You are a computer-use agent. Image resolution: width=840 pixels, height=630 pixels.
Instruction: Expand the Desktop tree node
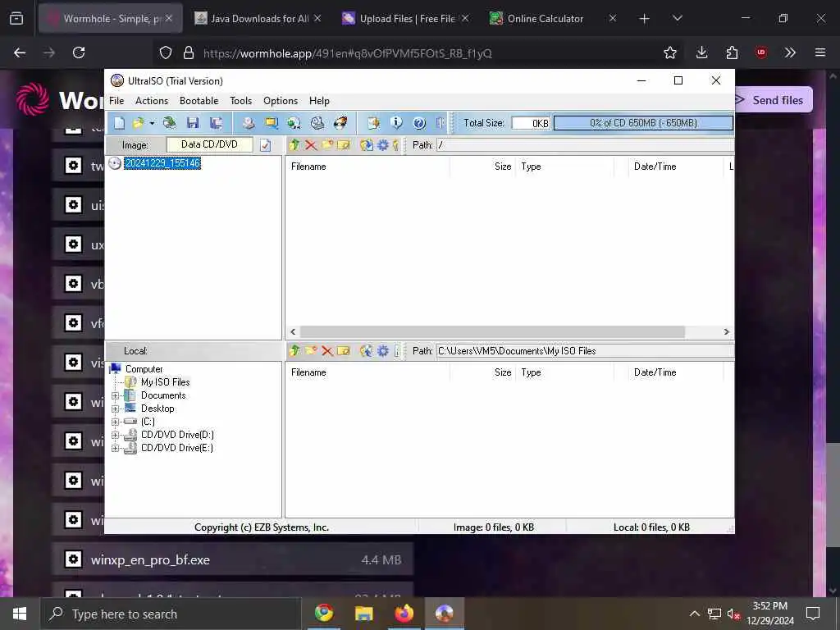pos(115,409)
